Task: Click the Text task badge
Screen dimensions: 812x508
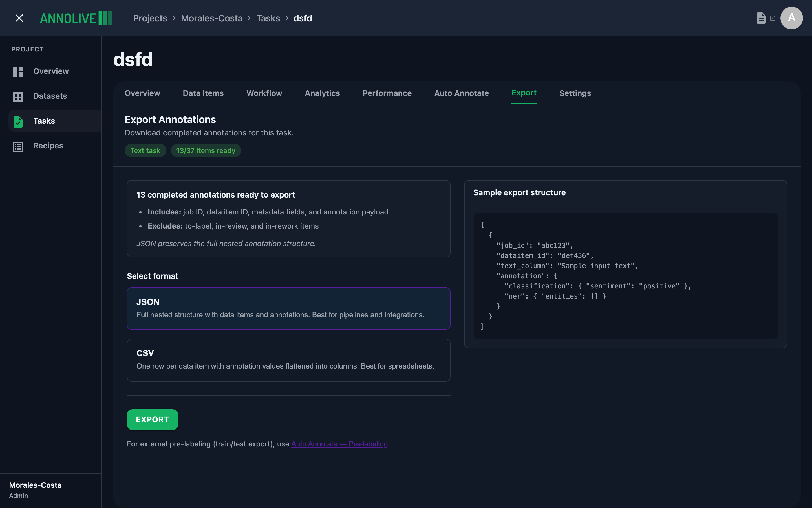Action: pyautogui.click(x=145, y=150)
